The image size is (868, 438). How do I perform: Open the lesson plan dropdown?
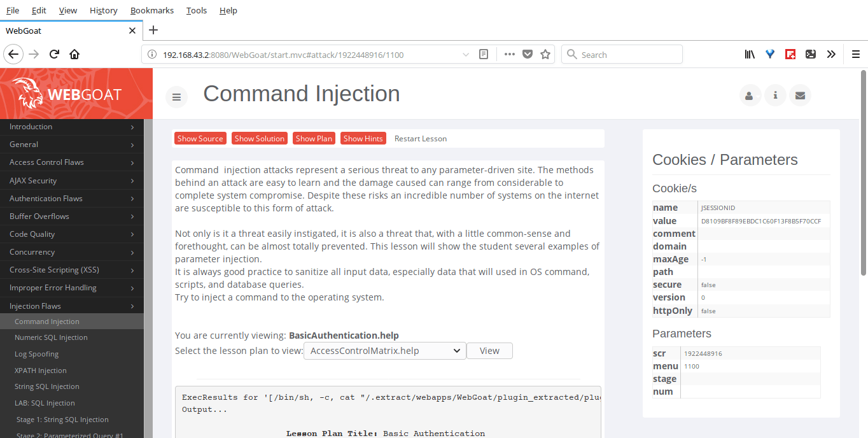click(x=385, y=351)
